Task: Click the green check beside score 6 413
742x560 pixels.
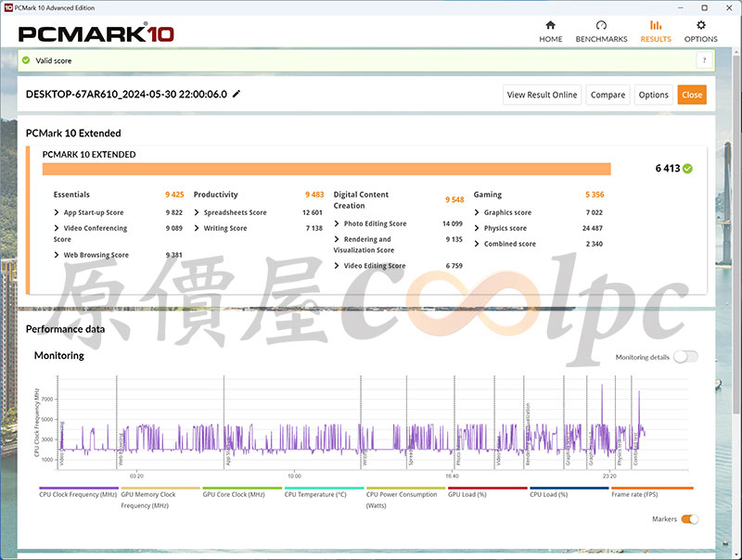Action: (x=687, y=169)
